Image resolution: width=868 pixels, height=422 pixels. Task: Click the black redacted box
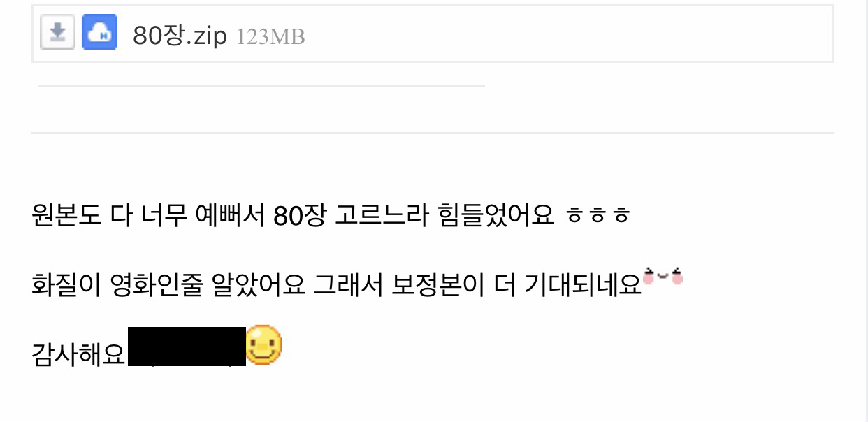coord(187,347)
